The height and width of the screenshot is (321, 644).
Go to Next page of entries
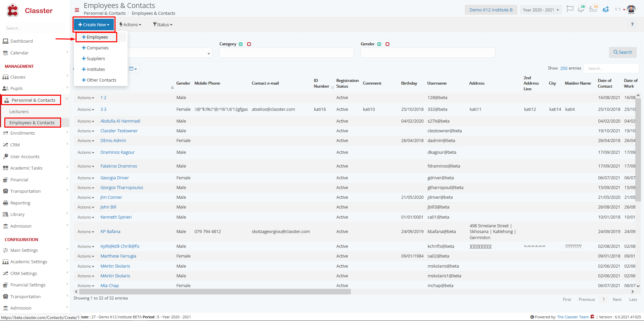coord(617,300)
